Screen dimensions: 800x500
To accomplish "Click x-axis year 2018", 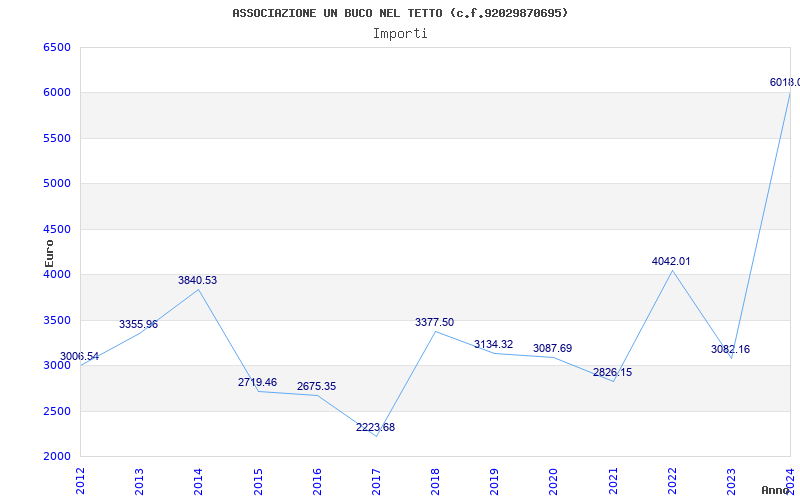I will click(x=435, y=481).
